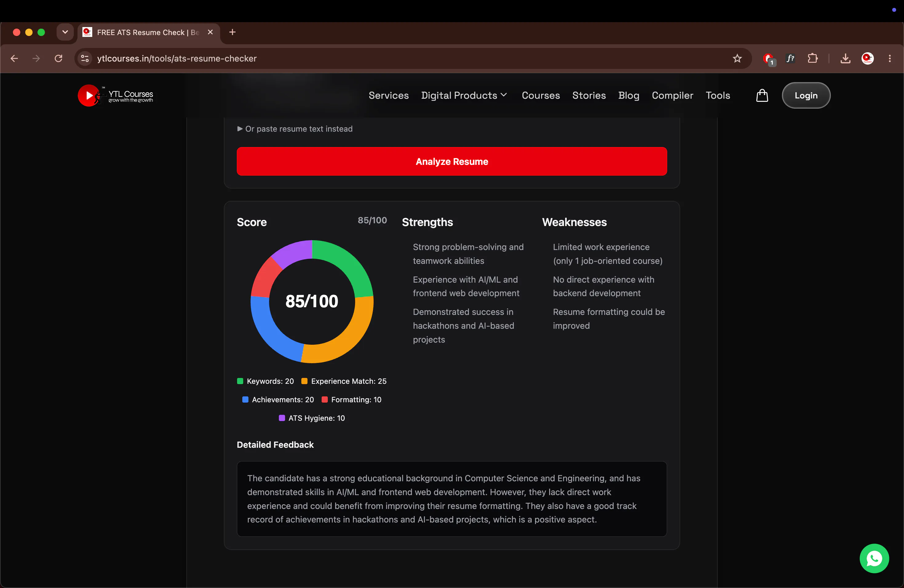Reload the page with the refresh icon
Viewport: 904px width, 588px height.
click(58, 58)
